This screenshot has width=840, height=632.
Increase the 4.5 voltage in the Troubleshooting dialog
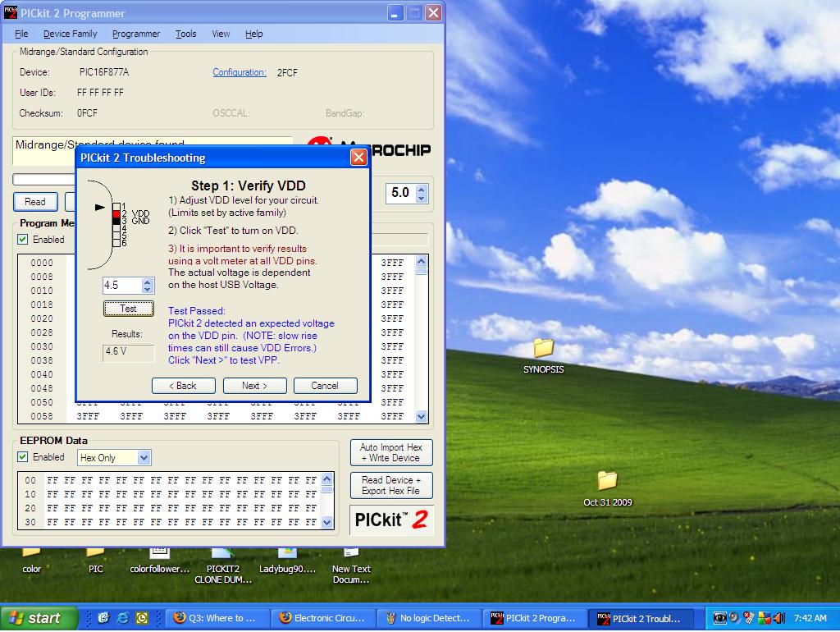coord(148,282)
